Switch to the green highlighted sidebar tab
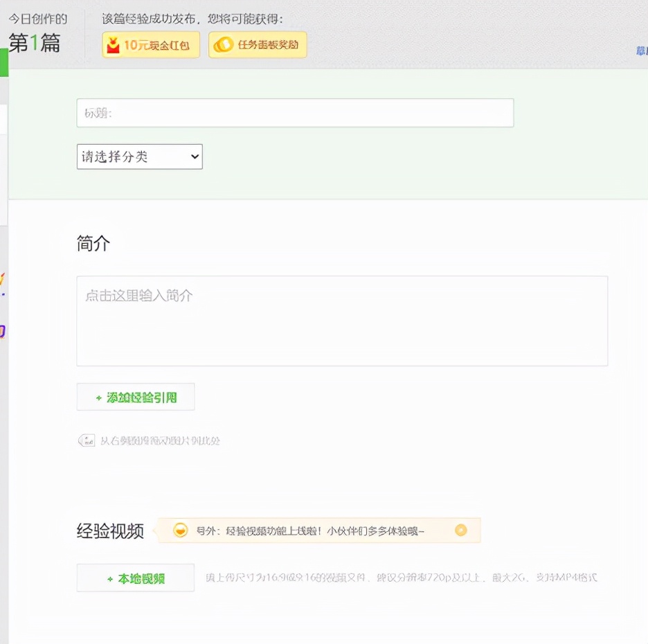This screenshot has height=644, width=648. tap(2, 62)
